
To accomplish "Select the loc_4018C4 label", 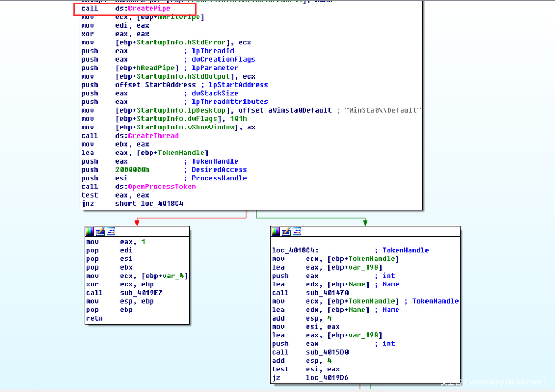I will pyautogui.click(x=295, y=251).
